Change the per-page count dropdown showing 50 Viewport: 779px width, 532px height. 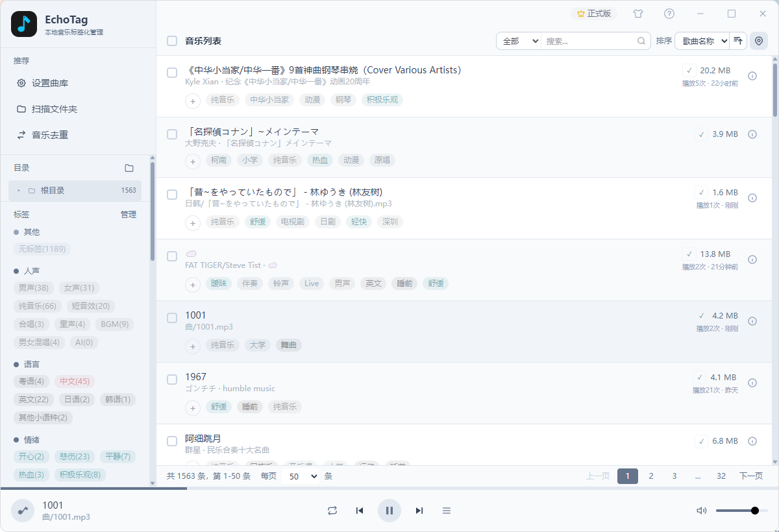(299, 476)
